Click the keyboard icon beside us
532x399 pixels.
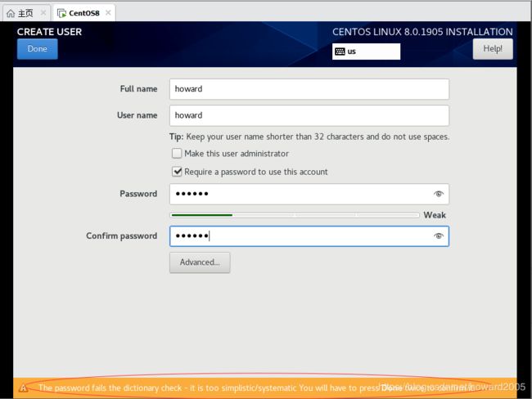point(340,52)
